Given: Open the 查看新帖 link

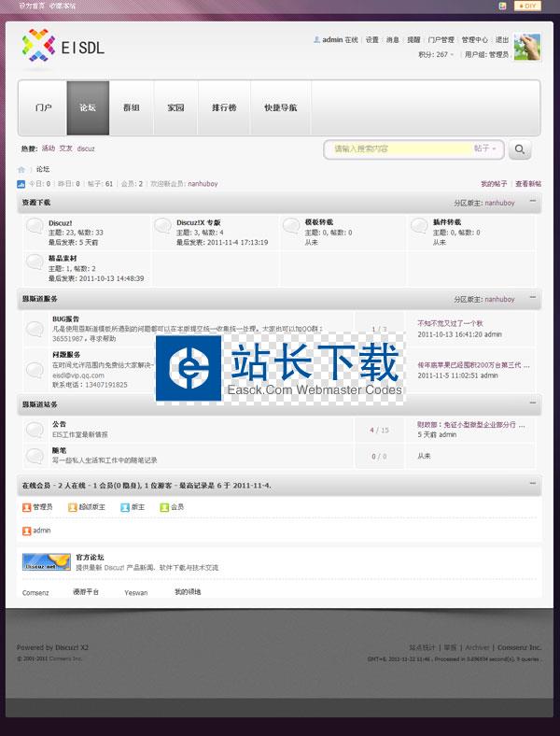Looking at the screenshot, I should pos(528,184).
